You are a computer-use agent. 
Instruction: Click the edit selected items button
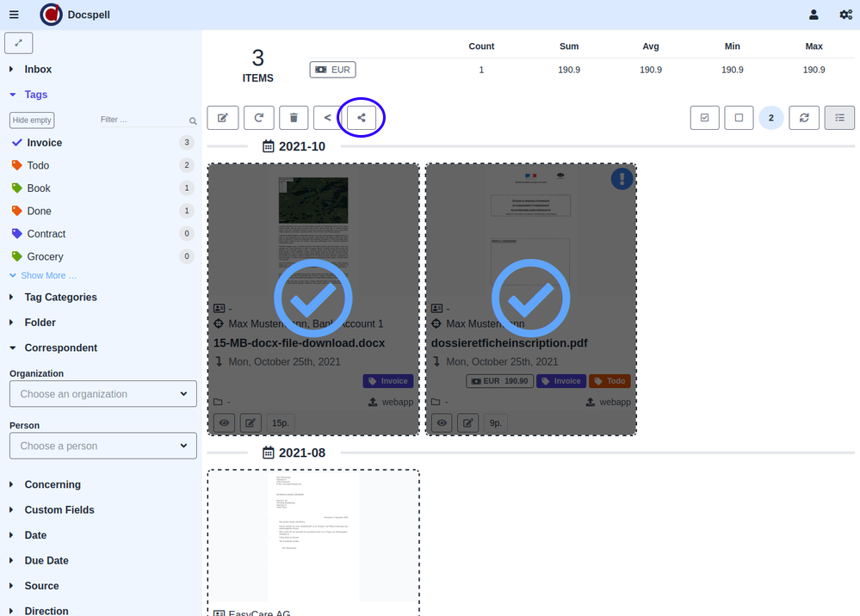(223, 118)
